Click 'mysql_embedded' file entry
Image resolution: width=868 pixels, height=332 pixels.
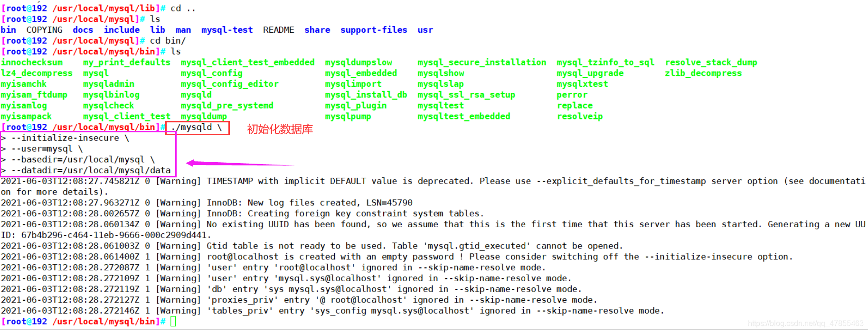pos(361,73)
